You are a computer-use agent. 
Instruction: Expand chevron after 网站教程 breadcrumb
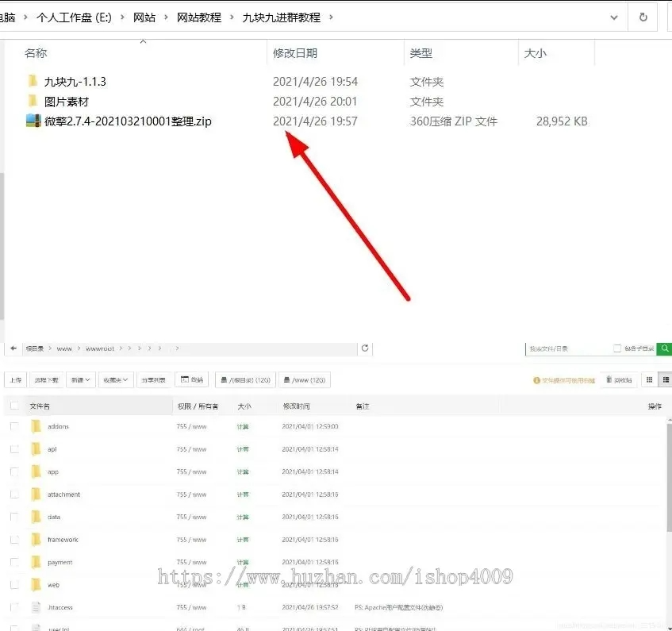pyautogui.click(x=232, y=17)
